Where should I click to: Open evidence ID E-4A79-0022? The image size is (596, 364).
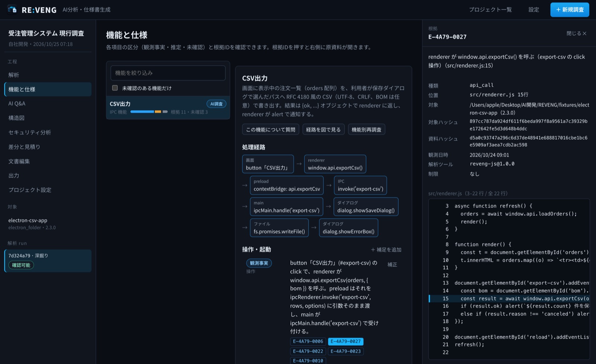coord(308,351)
